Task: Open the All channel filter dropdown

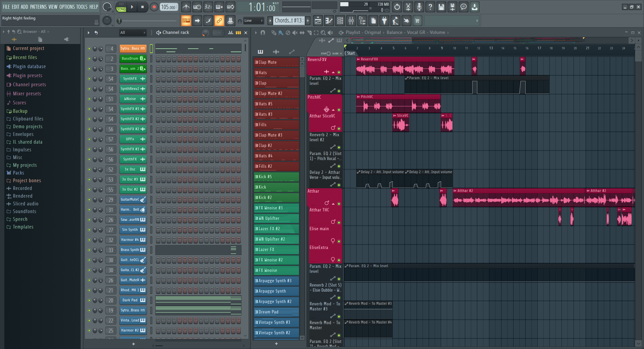Action: 133,33
